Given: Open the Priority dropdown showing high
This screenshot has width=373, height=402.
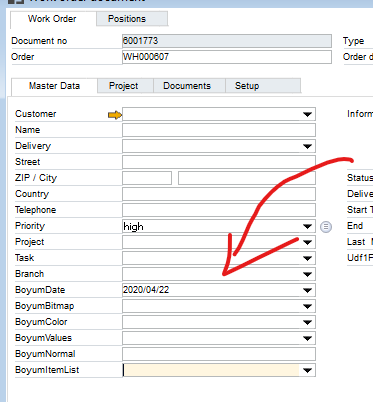Looking at the screenshot, I should click(307, 226).
